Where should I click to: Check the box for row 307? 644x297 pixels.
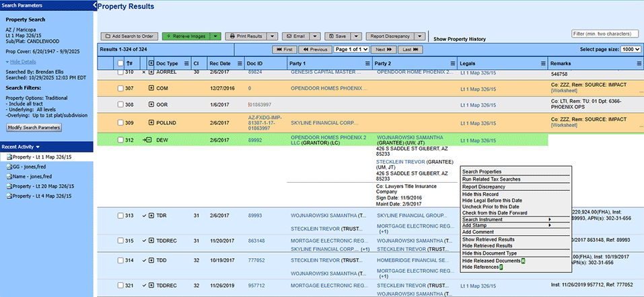pos(120,88)
